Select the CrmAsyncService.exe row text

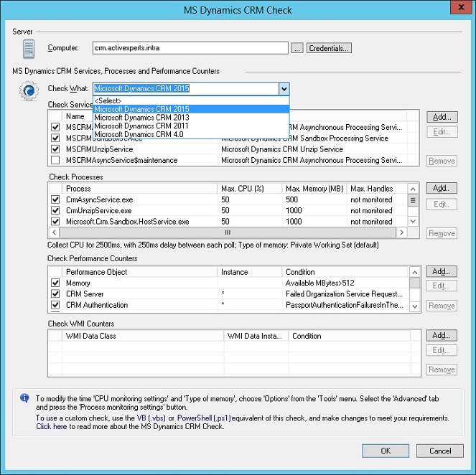tap(100, 199)
